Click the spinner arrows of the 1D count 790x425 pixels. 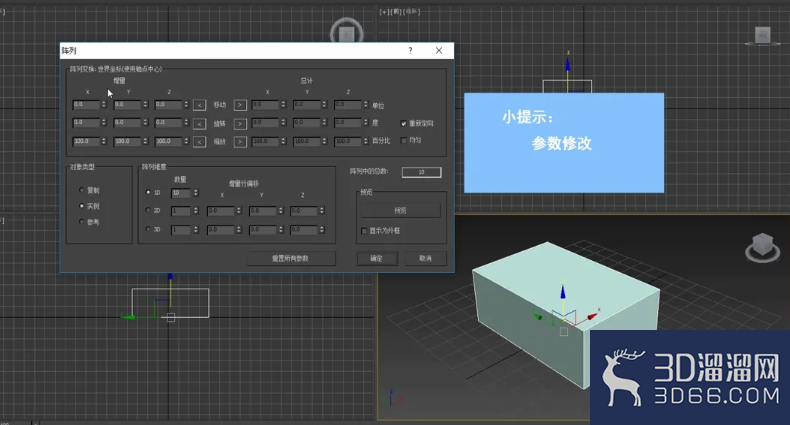[x=196, y=193]
